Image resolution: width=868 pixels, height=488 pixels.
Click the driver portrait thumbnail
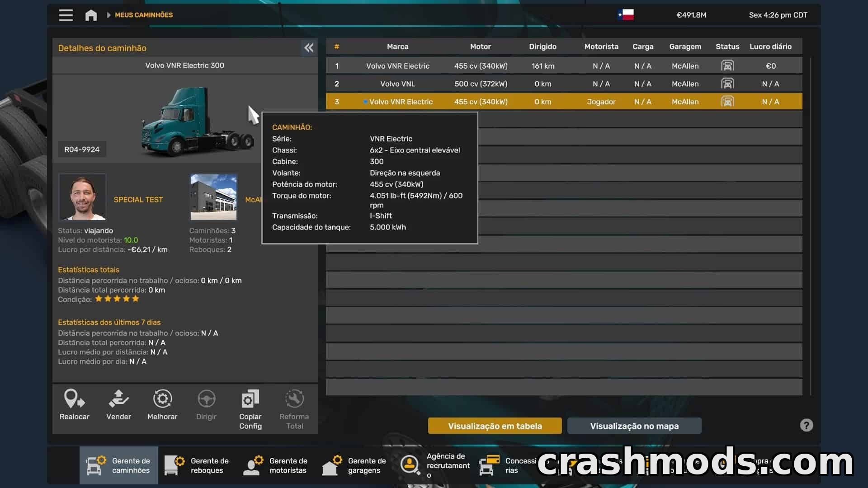pyautogui.click(x=82, y=197)
